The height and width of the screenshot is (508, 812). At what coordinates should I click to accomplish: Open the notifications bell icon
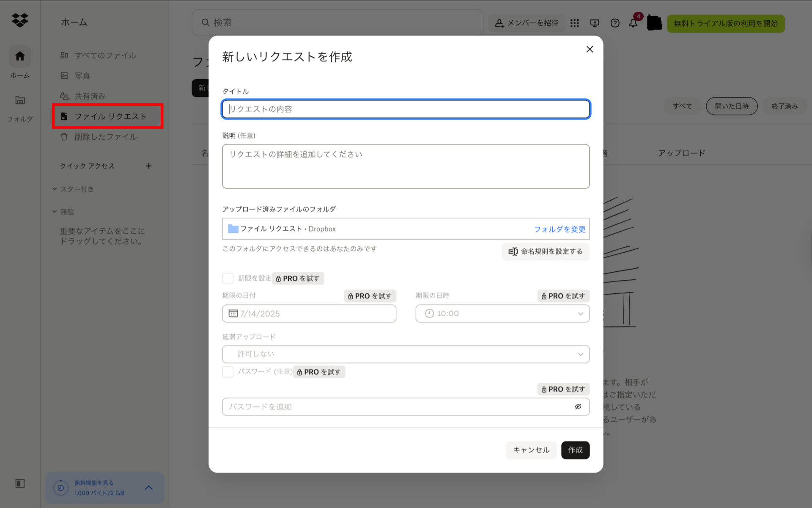click(633, 23)
